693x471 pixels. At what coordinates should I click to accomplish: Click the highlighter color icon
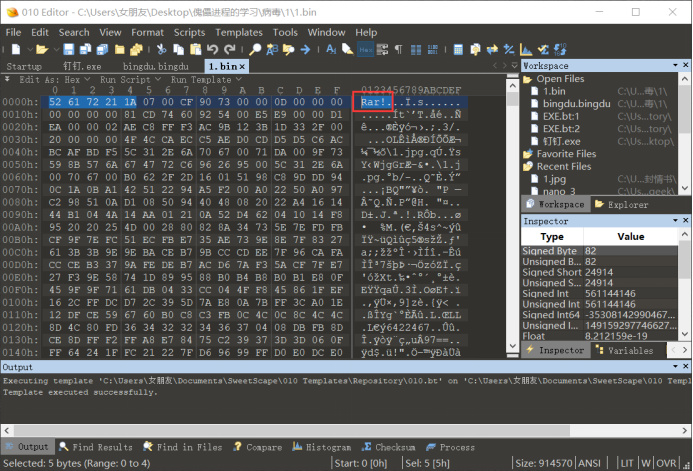point(348,49)
